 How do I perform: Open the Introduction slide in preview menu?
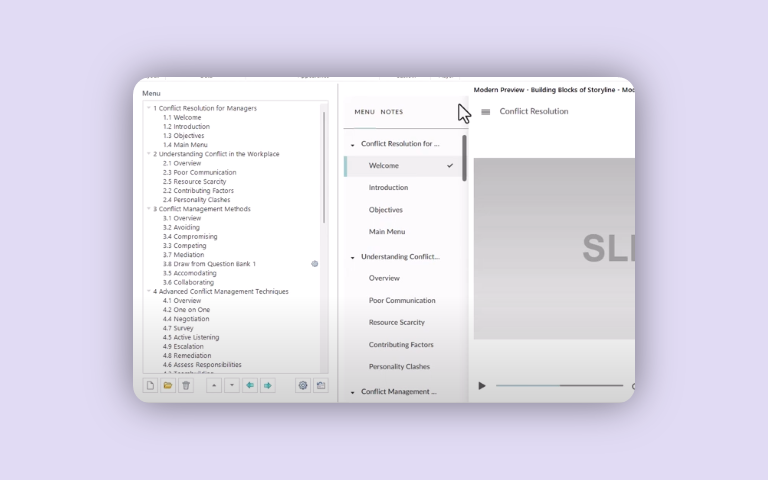point(388,188)
